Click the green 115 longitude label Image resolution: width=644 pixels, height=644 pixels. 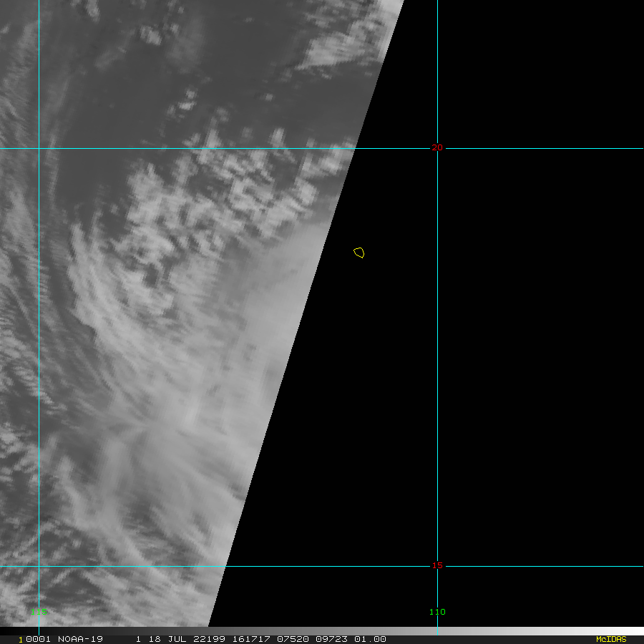pyautogui.click(x=39, y=612)
